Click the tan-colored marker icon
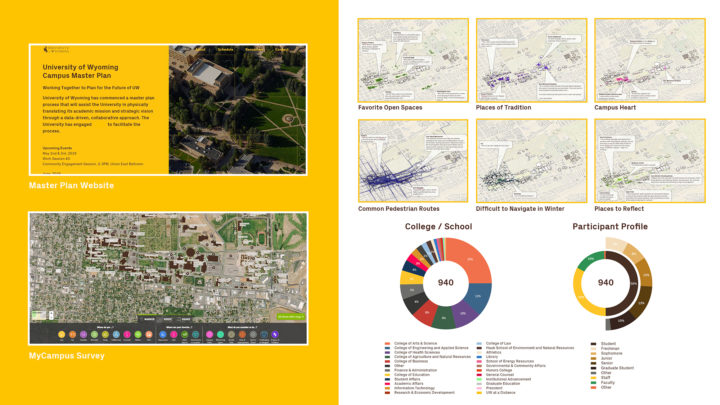Screen dimensions: 720x405 point(231,334)
